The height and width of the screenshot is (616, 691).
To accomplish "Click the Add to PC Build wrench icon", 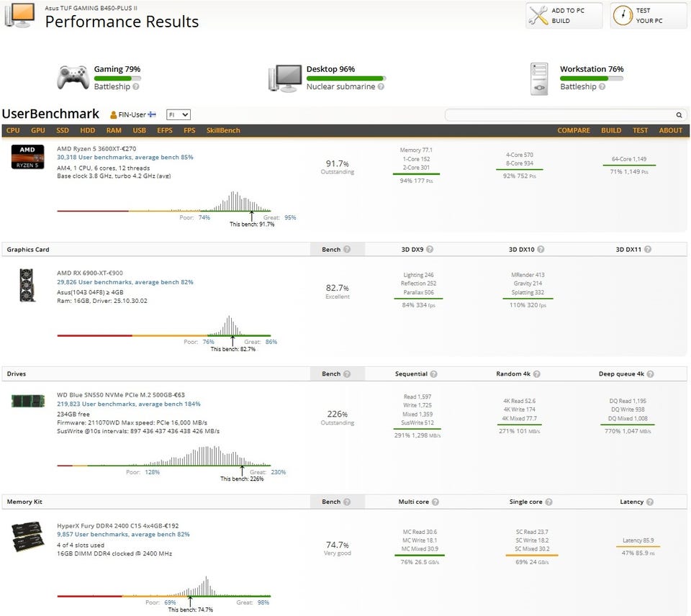I will tap(538, 15).
